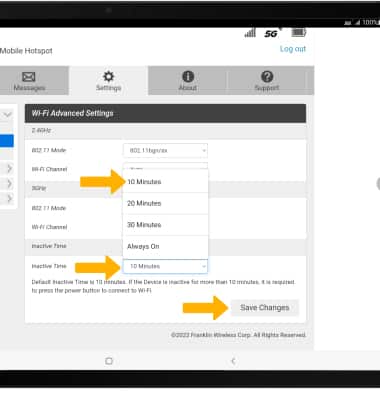The height and width of the screenshot is (400, 380).
Task: Click the battery status icon
Action: click(x=299, y=32)
